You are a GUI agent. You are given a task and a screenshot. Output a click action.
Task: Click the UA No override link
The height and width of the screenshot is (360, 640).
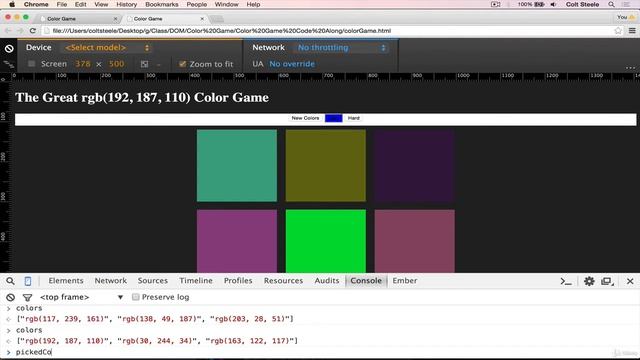(292, 64)
